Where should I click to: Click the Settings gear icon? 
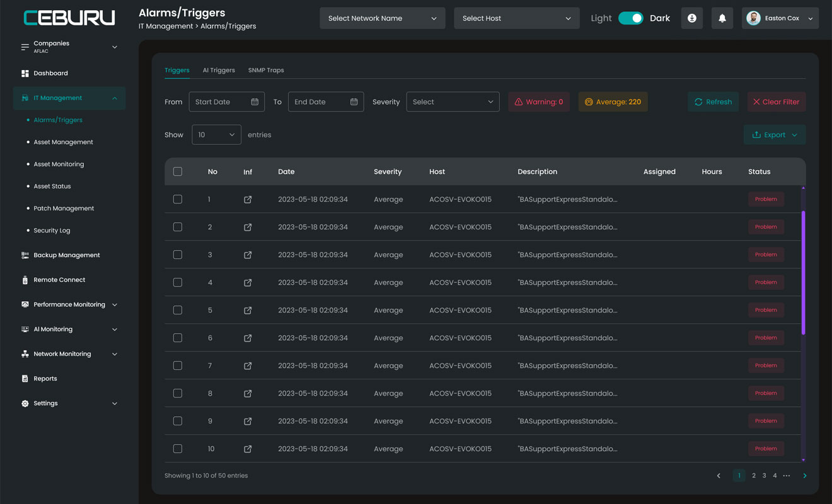click(25, 403)
